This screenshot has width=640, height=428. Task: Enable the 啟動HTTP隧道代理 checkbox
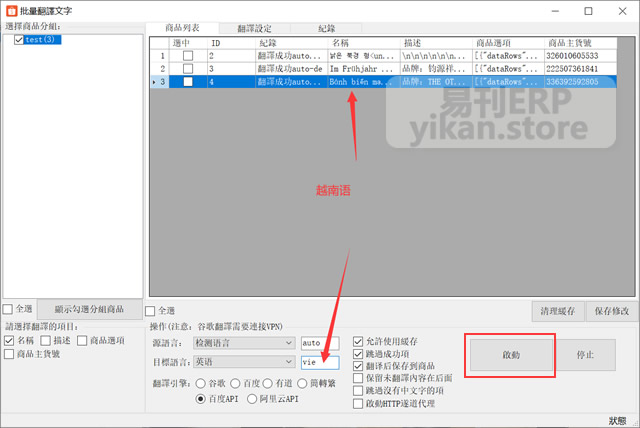click(359, 402)
